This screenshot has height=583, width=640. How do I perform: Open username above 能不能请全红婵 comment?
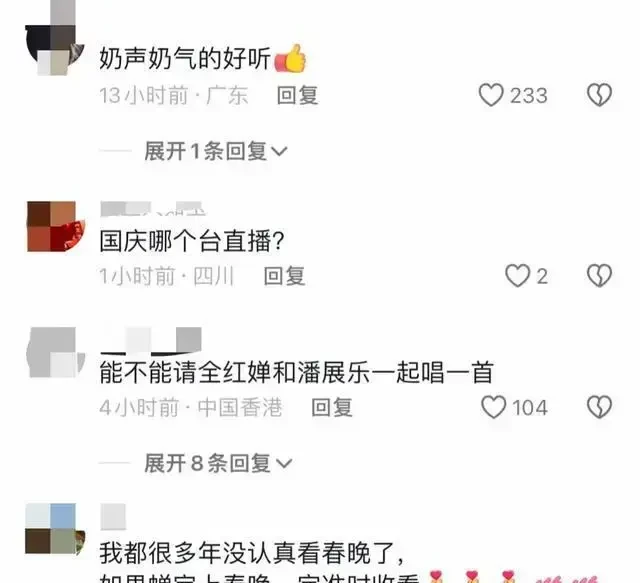[151, 340]
